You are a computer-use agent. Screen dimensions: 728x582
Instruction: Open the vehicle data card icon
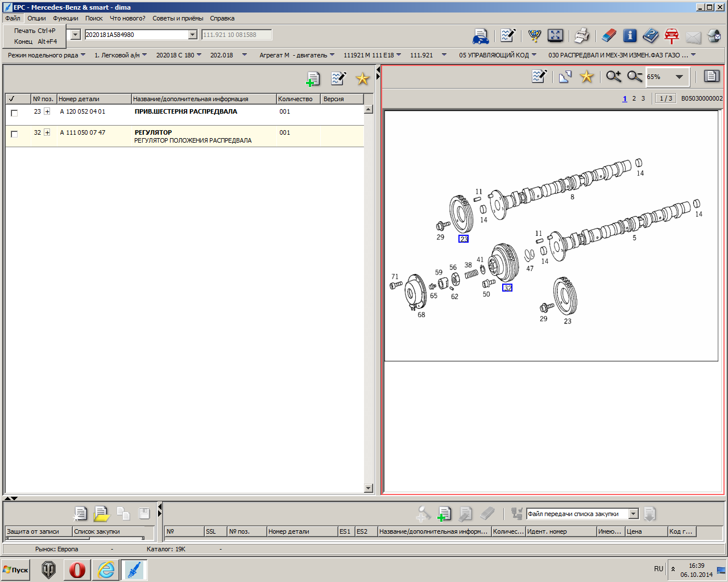pos(481,36)
